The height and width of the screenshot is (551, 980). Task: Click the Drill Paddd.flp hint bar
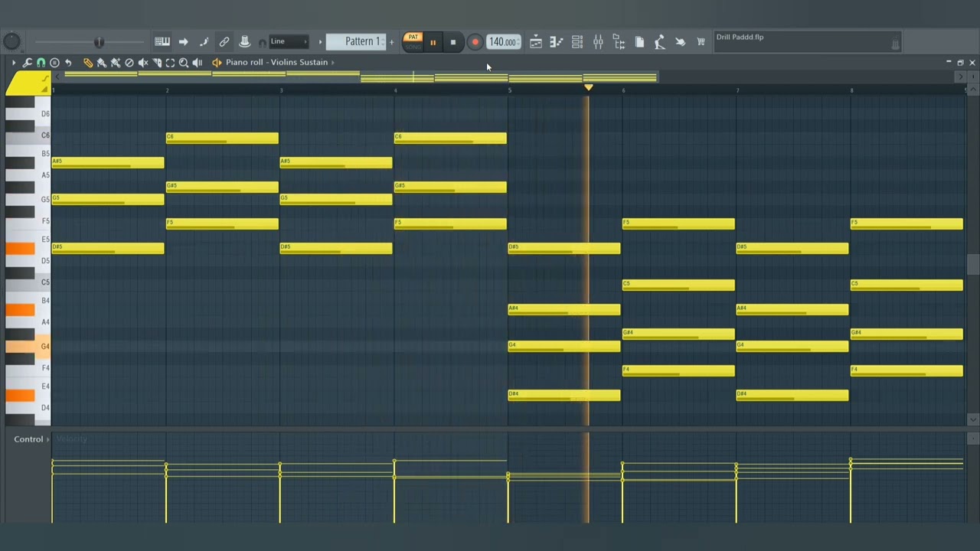point(808,42)
